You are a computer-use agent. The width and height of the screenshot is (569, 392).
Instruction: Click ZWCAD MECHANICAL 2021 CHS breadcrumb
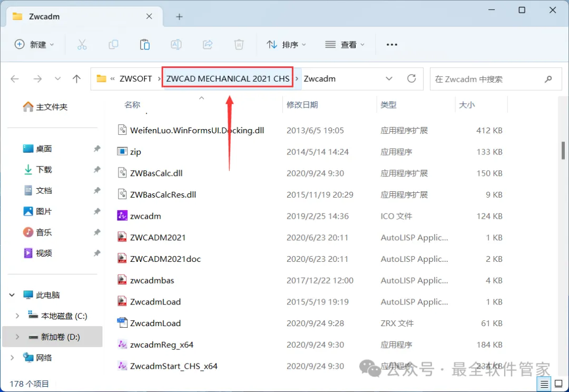228,79
